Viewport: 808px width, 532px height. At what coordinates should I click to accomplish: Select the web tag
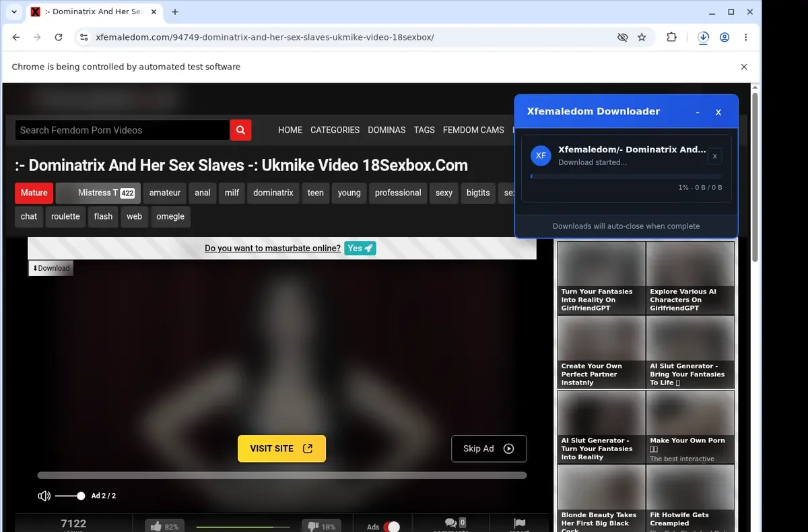(135, 216)
